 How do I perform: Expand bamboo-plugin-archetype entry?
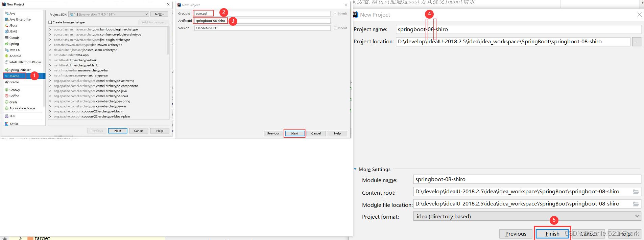tap(50, 29)
